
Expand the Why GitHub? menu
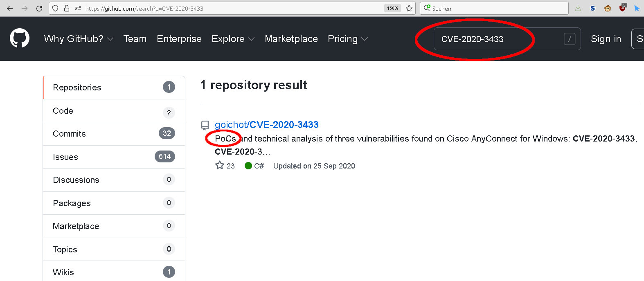coord(79,39)
